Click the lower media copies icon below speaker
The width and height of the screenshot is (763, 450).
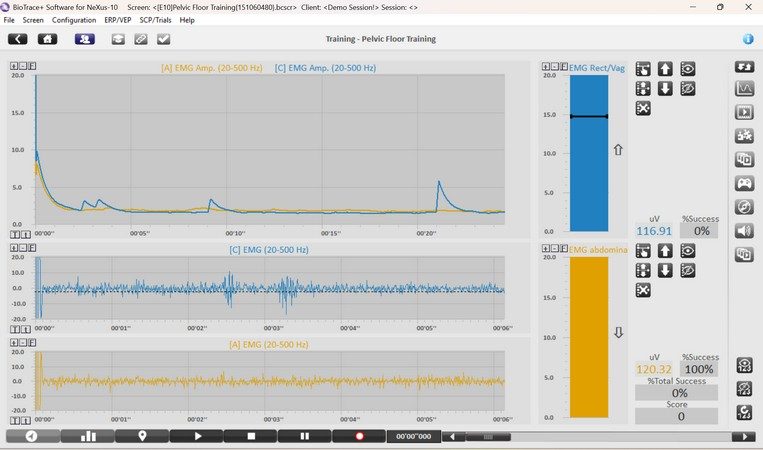(x=744, y=254)
